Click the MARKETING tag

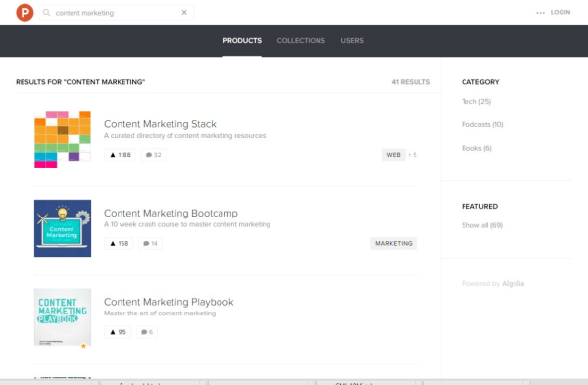coord(394,243)
